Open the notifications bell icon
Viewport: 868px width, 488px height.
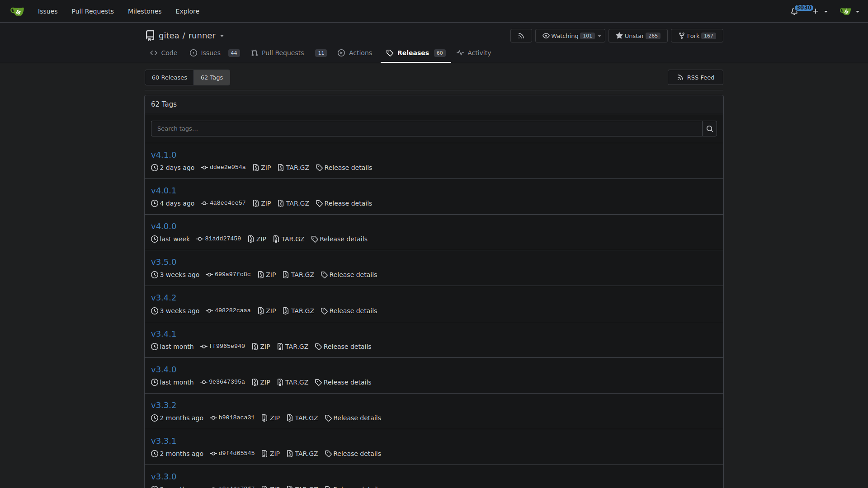794,11
